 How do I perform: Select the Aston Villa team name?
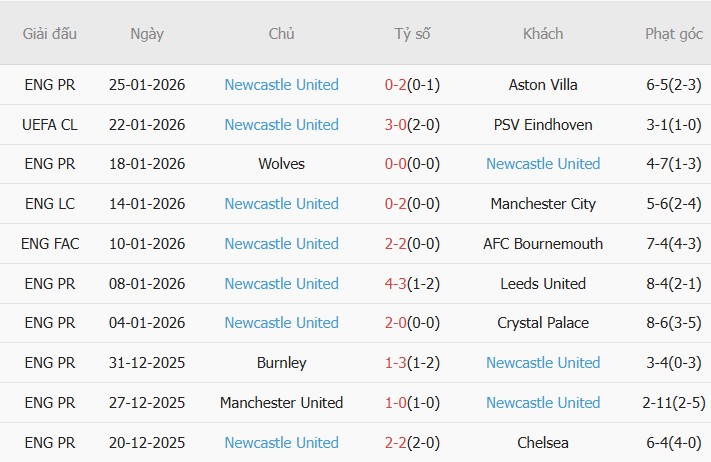coord(543,85)
